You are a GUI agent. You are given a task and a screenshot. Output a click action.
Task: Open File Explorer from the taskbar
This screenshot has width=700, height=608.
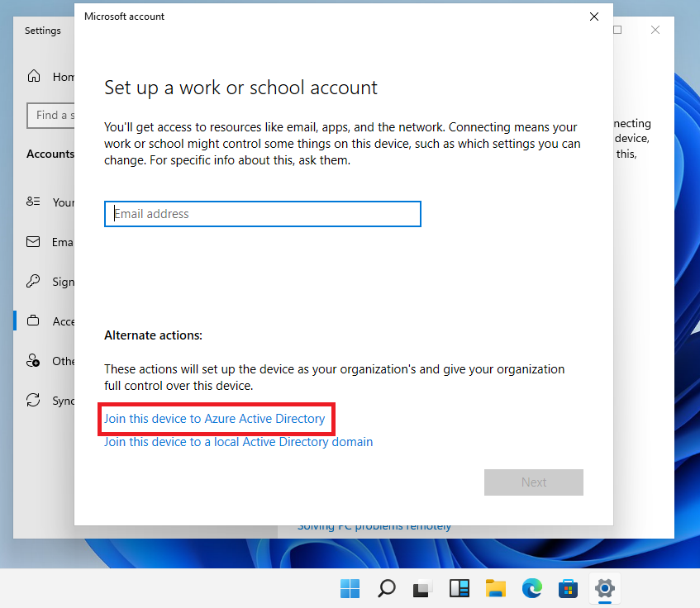click(x=495, y=589)
